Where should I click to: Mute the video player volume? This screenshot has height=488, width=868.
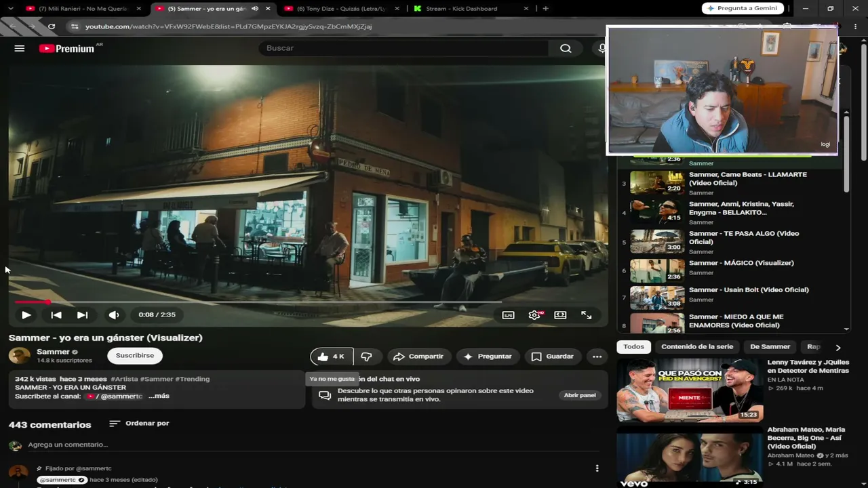[x=114, y=314]
